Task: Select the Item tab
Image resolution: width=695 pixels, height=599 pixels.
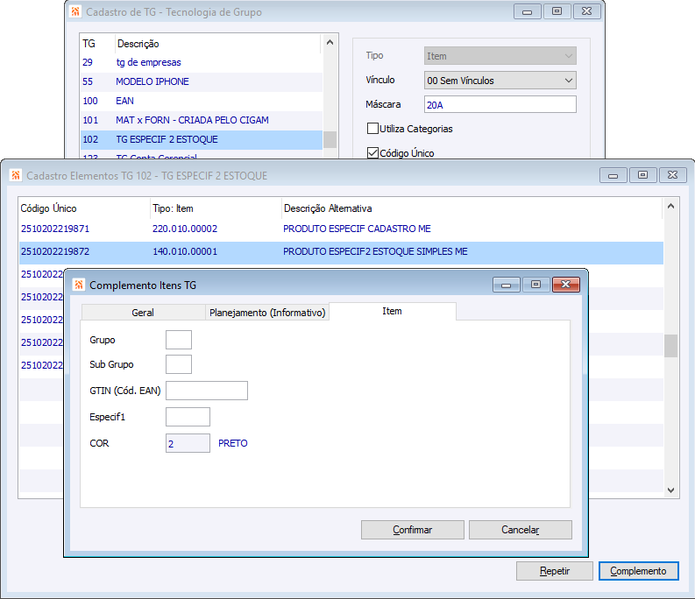Action: [392, 311]
